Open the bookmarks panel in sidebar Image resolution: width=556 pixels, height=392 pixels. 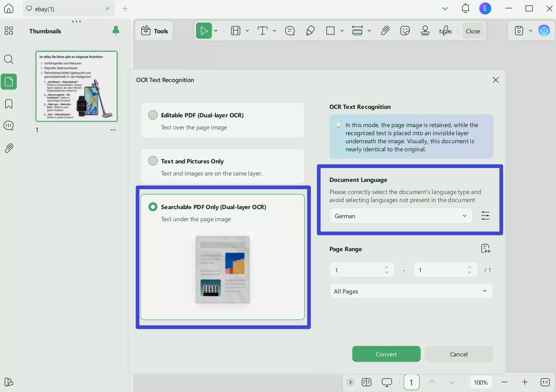(9, 104)
